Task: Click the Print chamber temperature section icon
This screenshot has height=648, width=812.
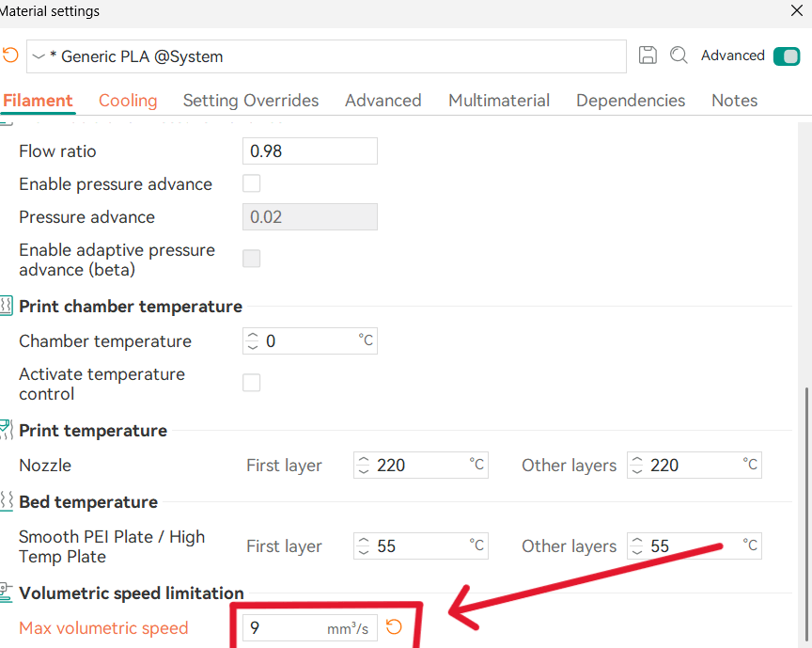Action: tap(7, 306)
